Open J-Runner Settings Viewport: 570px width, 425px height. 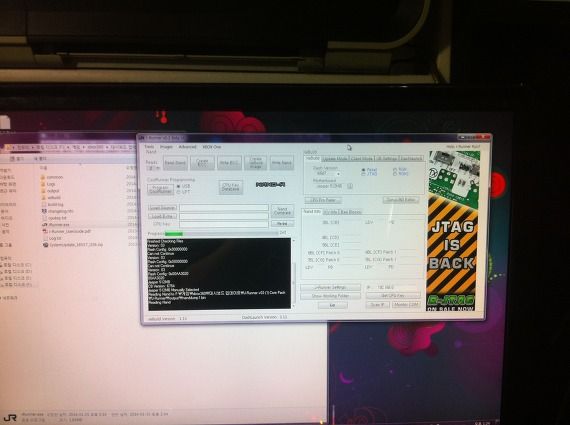[331, 288]
